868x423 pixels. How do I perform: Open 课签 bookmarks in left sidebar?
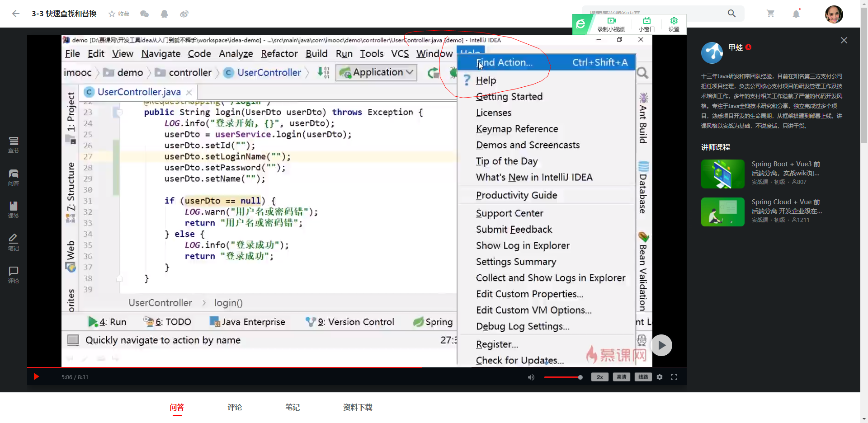tap(14, 210)
